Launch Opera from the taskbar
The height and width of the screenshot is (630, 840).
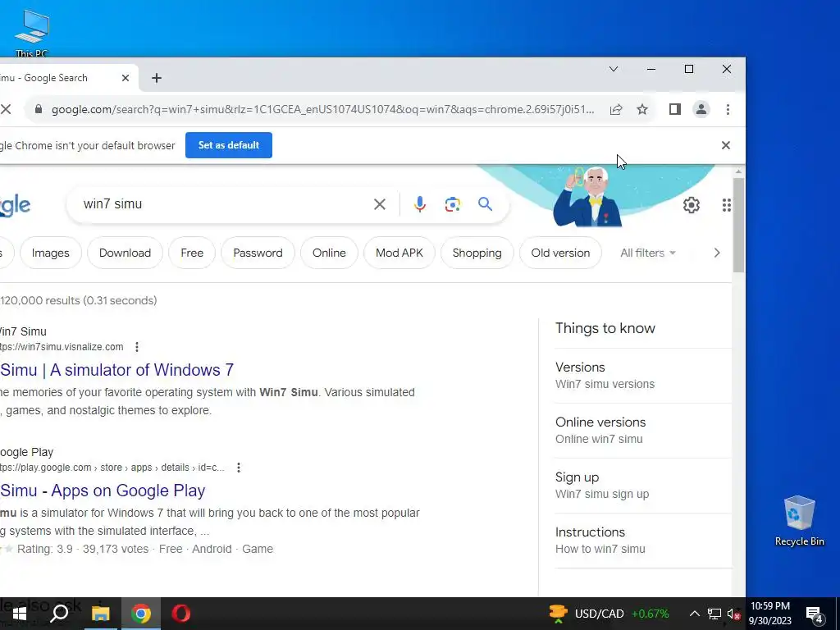tap(181, 614)
